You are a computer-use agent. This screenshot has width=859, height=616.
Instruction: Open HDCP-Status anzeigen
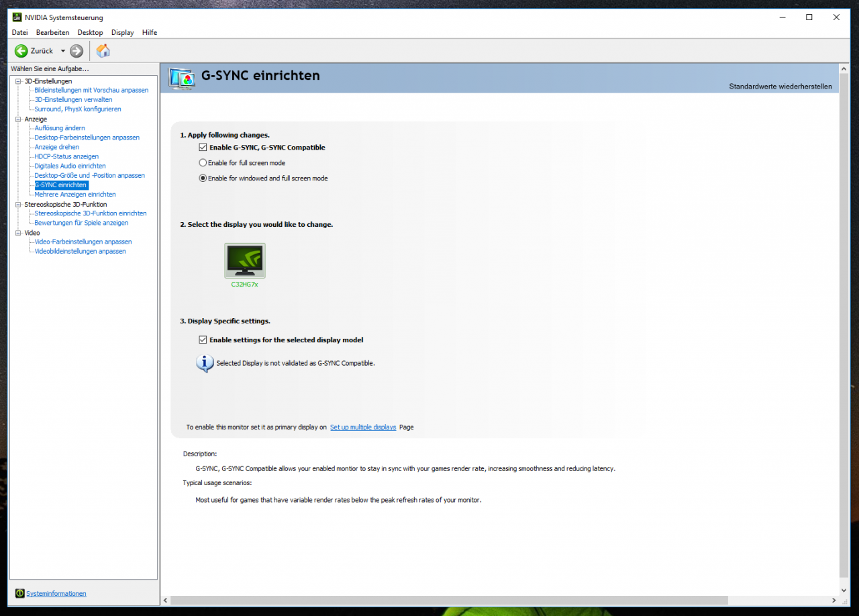point(66,156)
